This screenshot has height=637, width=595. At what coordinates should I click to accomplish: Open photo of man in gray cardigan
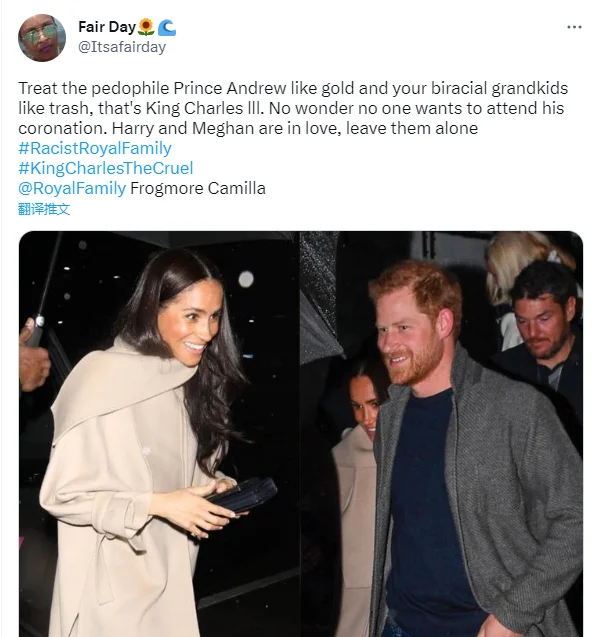click(441, 434)
